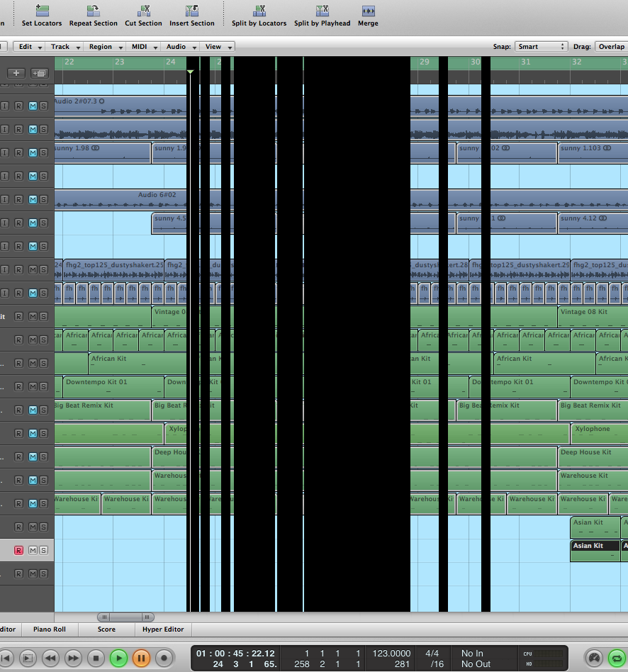Screen dimensions: 628x672
Task: Click the duplicate track button
Action: coord(40,73)
